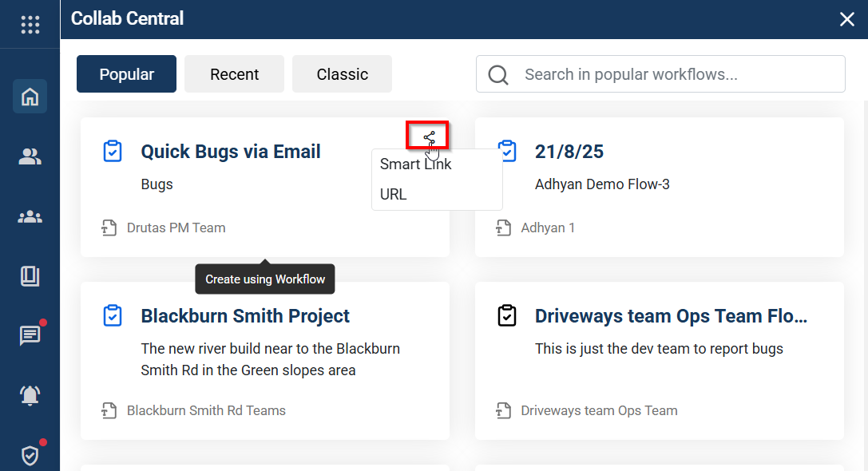Open the teams group icon in sidebar
Viewport: 868px width, 471px height.
point(30,217)
